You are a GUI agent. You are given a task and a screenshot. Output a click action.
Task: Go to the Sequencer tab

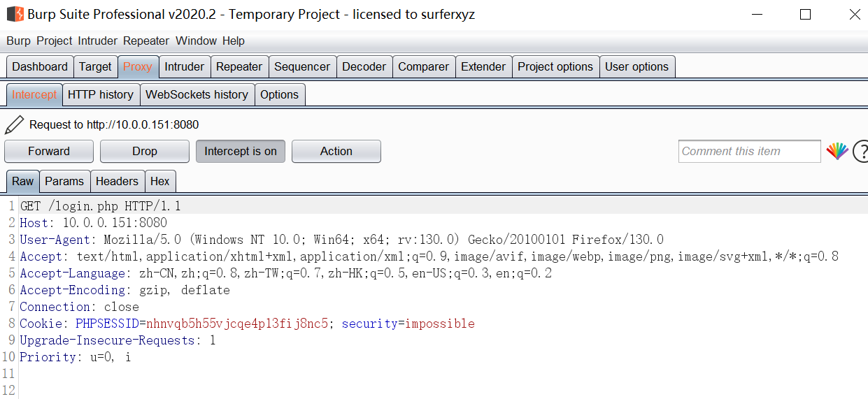302,67
